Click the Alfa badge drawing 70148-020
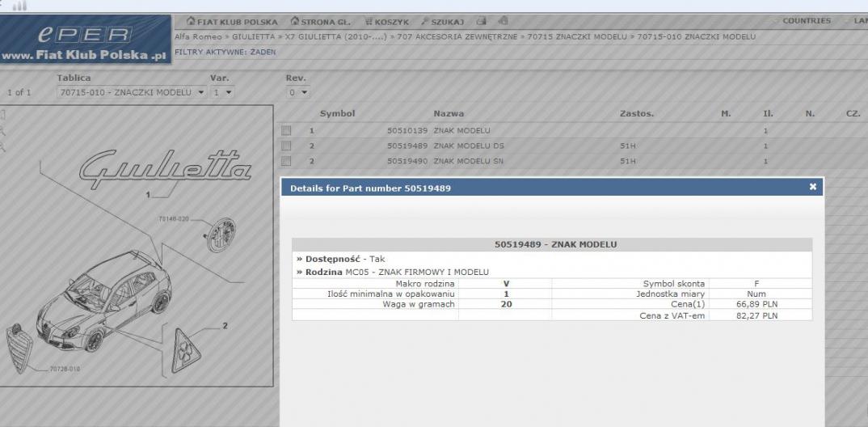Image resolution: width=868 pixels, height=427 pixels. pos(221,235)
